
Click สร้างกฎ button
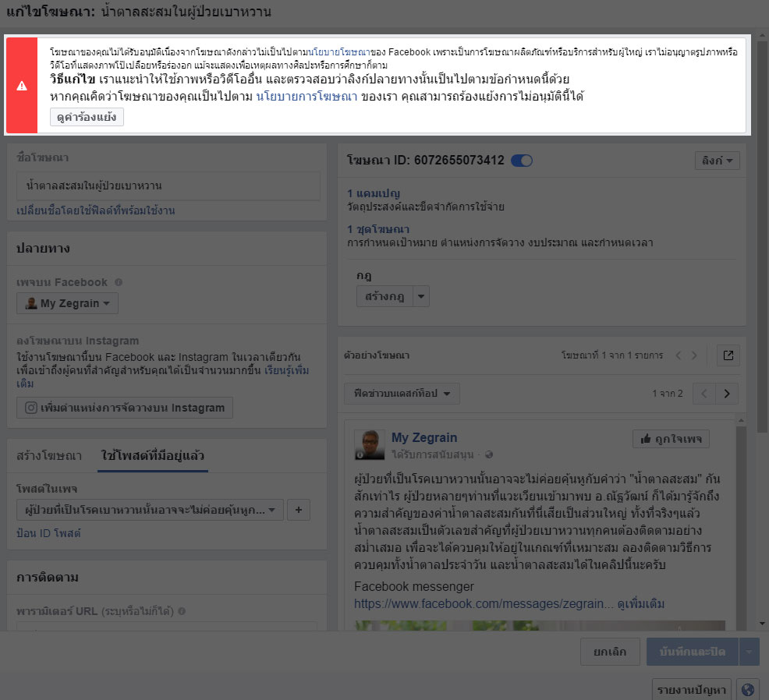pyautogui.click(x=384, y=296)
